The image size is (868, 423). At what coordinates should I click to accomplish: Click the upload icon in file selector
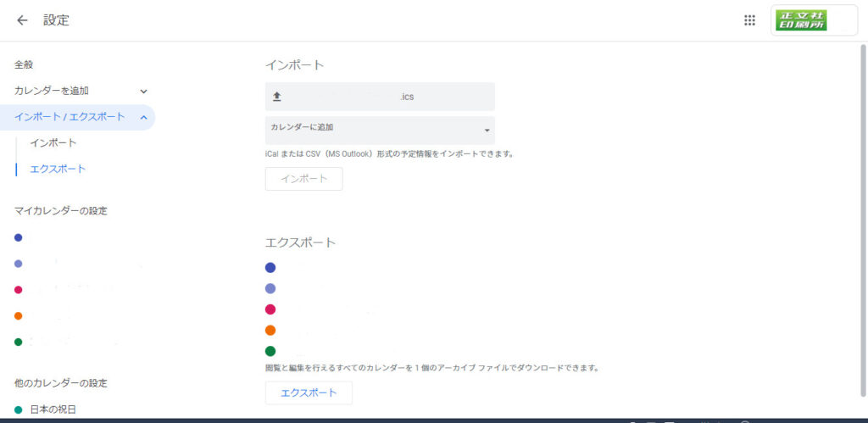click(x=276, y=97)
